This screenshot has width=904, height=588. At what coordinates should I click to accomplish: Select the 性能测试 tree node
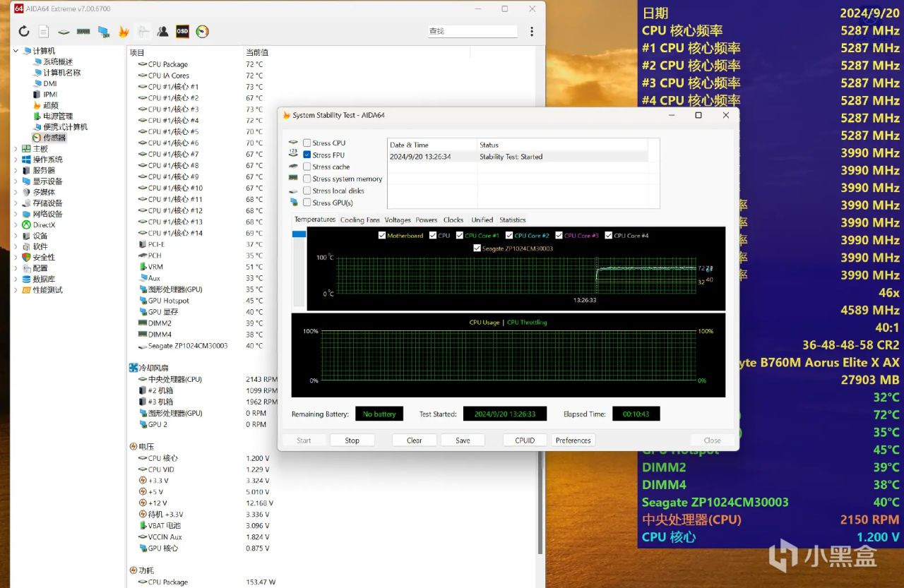tap(47, 290)
